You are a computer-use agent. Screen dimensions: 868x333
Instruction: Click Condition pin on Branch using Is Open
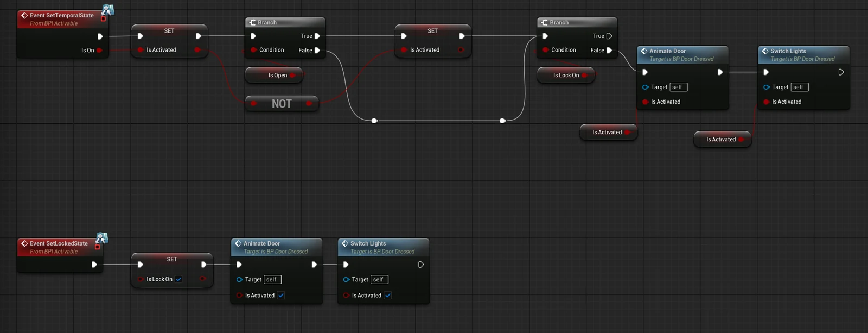(253, 50)
